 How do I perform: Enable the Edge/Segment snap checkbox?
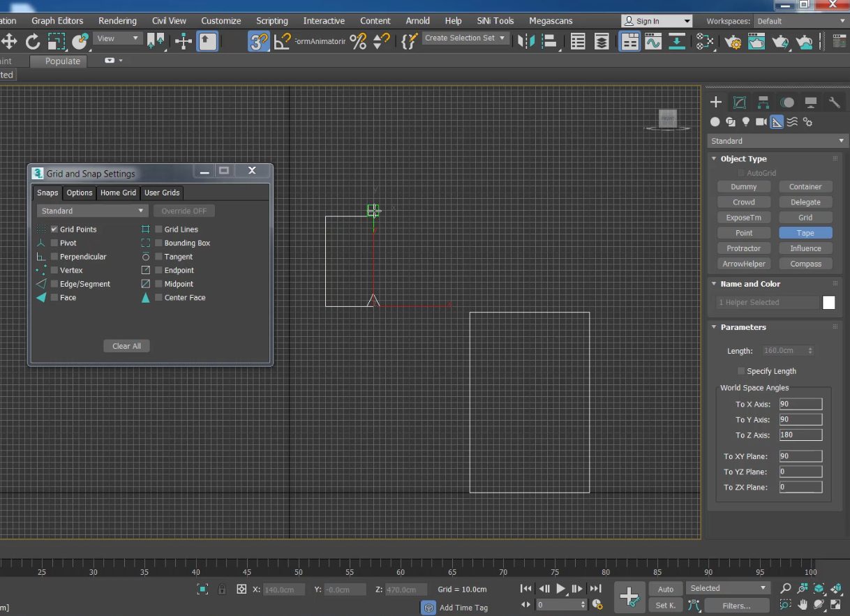click(x=54, y=284)
